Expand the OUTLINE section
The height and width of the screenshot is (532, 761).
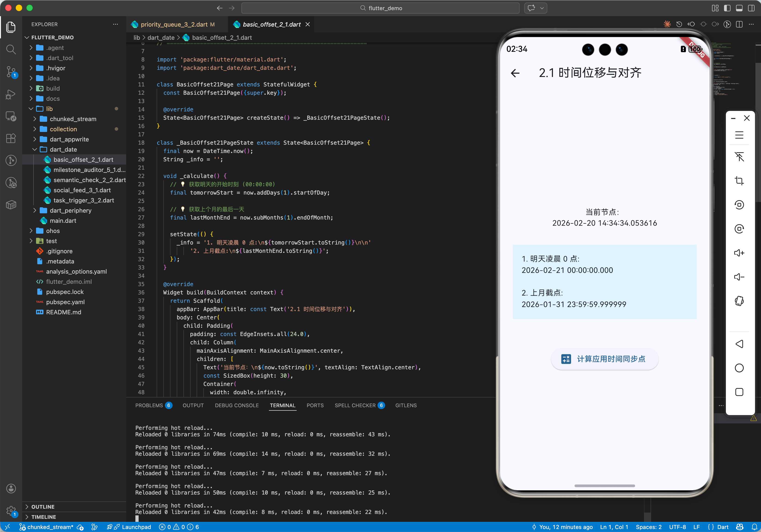click(x=43, y=507)
